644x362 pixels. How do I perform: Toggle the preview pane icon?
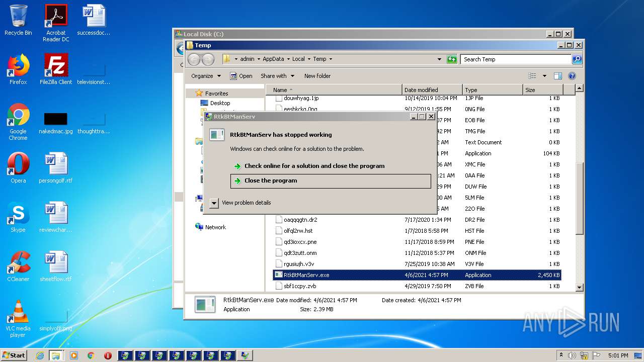(557, 76)
